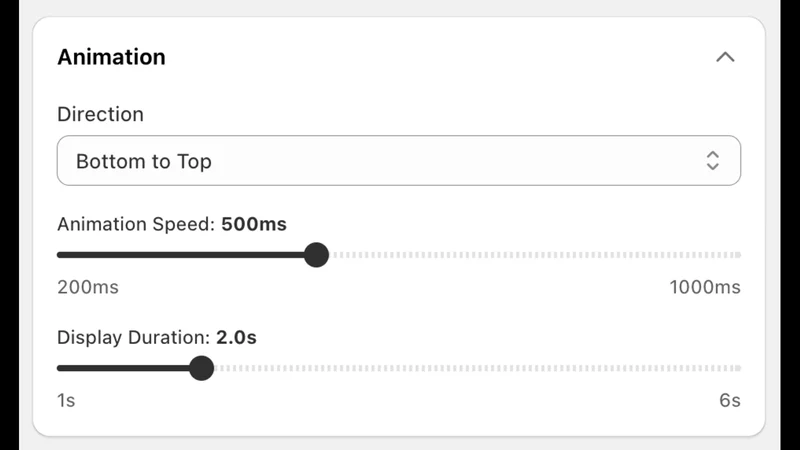This screenshot has height=450, width=800.
Task: Click the dotted unfilled part of the Animation Speed track
Action: click(x=535, y=255)
